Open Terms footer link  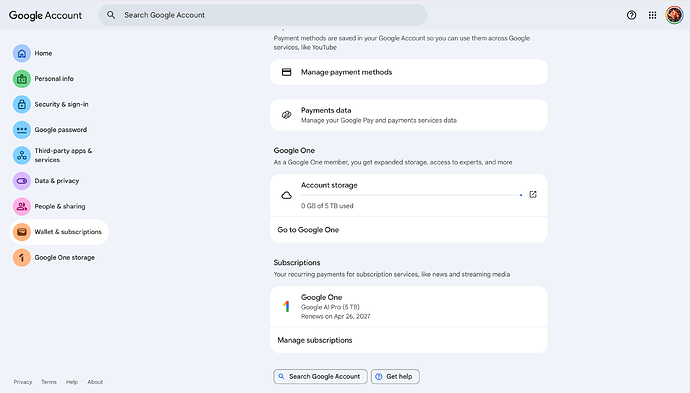click(49, 382)
